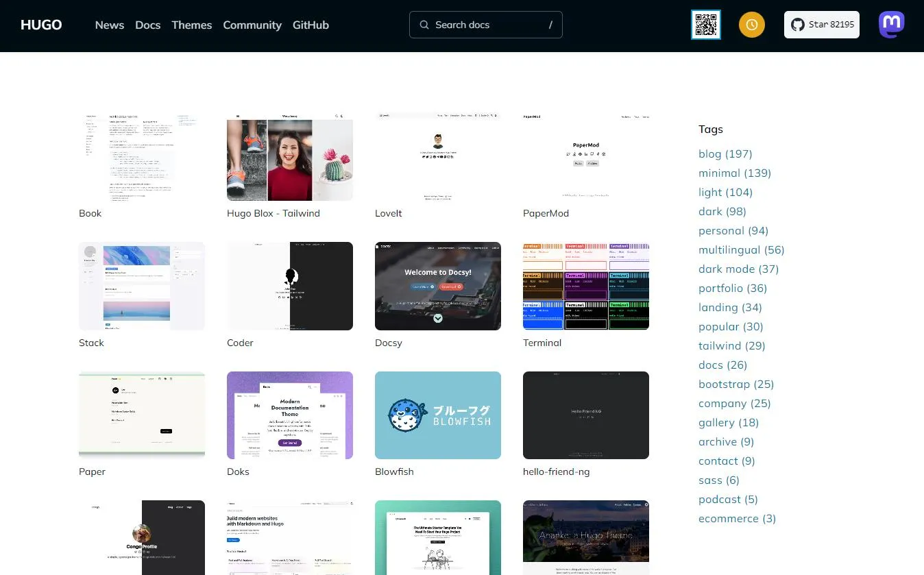Image resolution: width=924 pixels, height=575 pixels.
Task: Click the LoveIt theme title
Action: pos(389,213)
